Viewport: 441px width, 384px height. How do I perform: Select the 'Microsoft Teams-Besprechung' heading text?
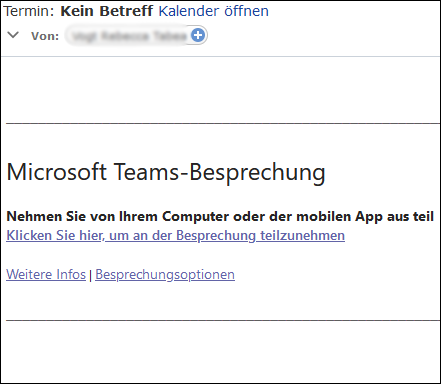click(x=166, y=172)
